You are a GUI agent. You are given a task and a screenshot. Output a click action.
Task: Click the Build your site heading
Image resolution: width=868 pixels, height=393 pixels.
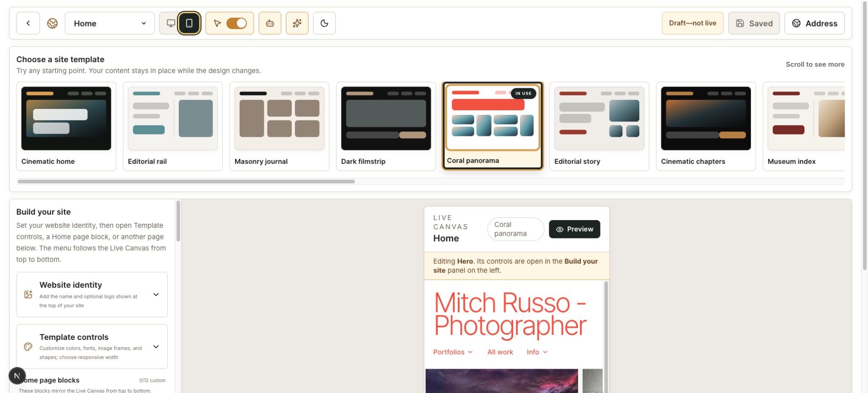pos(43,212)
